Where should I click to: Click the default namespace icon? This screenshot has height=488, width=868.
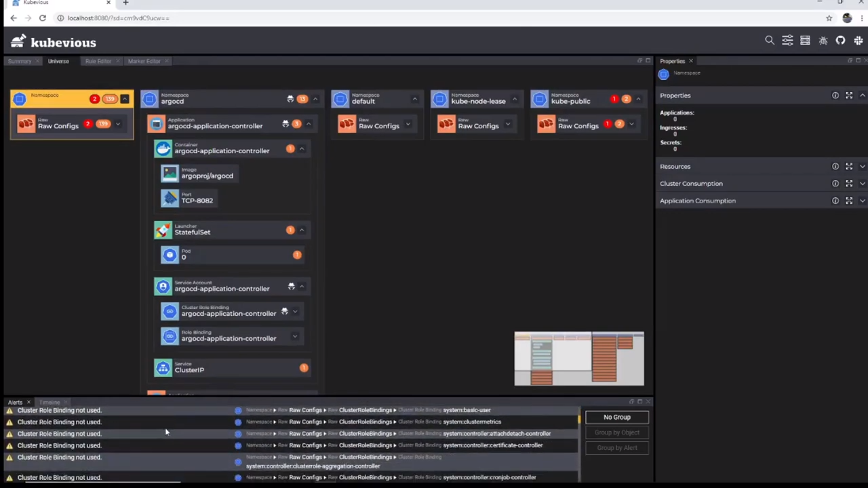[340, 100]
